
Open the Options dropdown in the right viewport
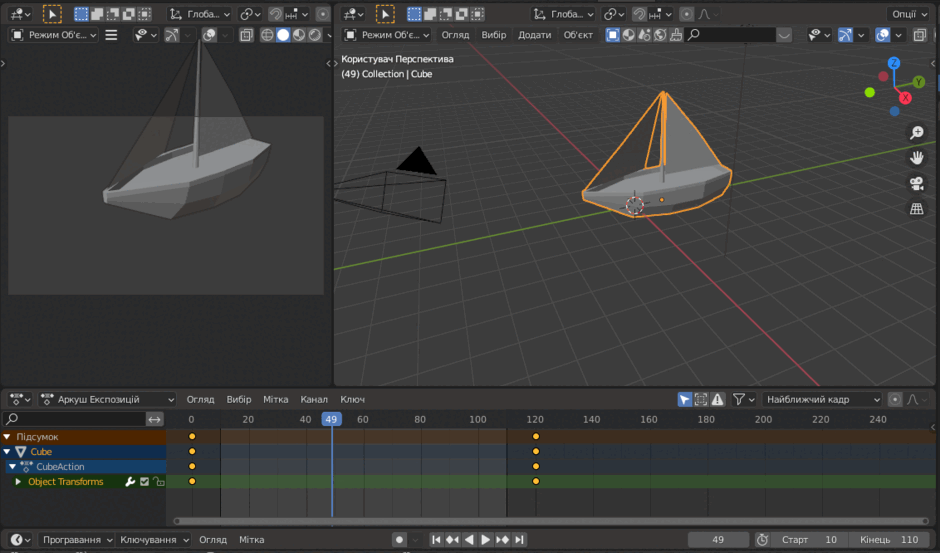pyautogui.click(x=909, y=14)
